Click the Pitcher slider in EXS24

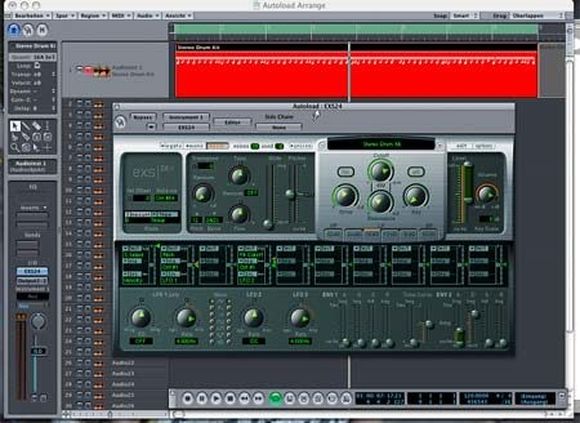tap(290, 194)
